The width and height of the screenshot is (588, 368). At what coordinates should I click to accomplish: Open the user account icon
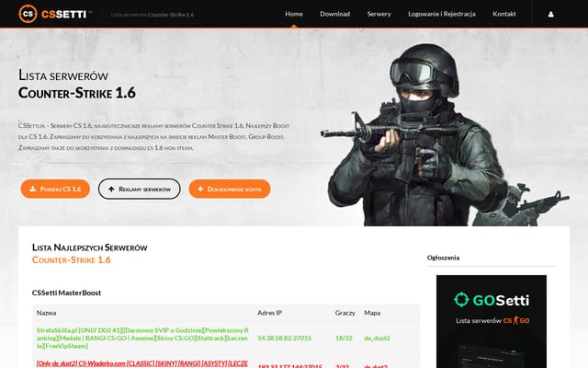point(550,15)
